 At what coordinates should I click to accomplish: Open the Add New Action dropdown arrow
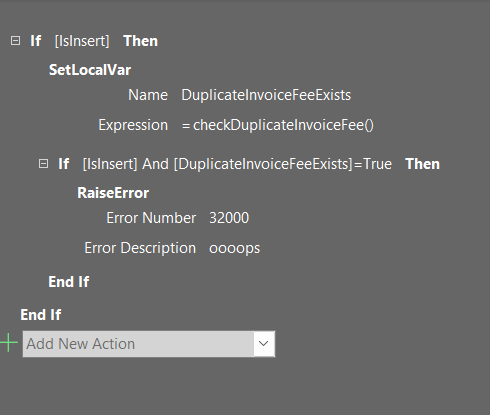click(x=264, y=344)
